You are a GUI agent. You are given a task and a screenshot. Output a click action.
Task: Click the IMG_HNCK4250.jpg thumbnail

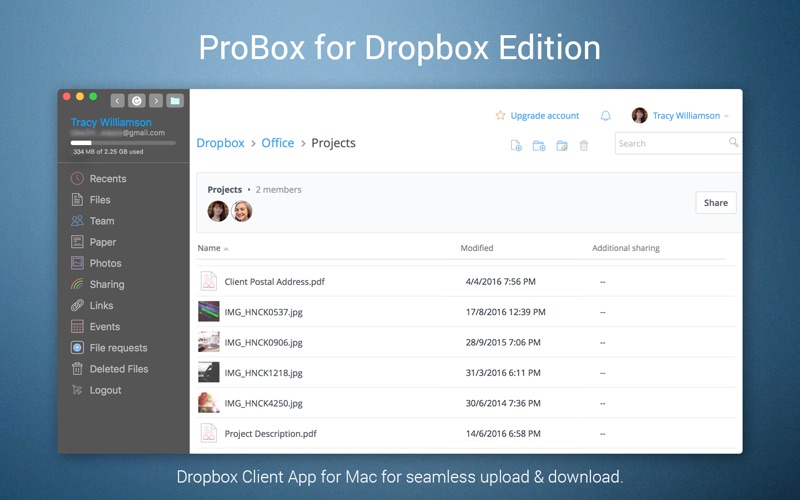(x=209, y=403)
